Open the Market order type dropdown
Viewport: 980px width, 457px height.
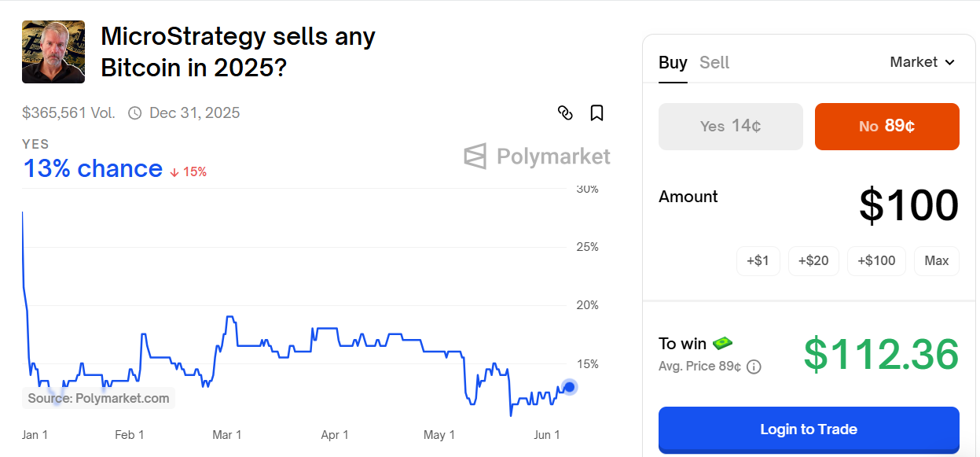[x=922, y=62]
